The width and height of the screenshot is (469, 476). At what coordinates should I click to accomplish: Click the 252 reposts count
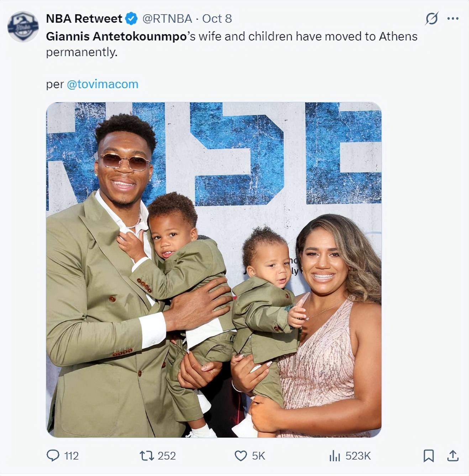pos(167,456)
